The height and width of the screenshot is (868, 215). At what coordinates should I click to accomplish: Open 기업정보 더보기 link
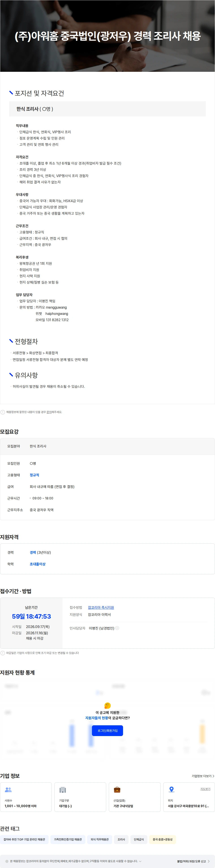[x=203, y=776]
